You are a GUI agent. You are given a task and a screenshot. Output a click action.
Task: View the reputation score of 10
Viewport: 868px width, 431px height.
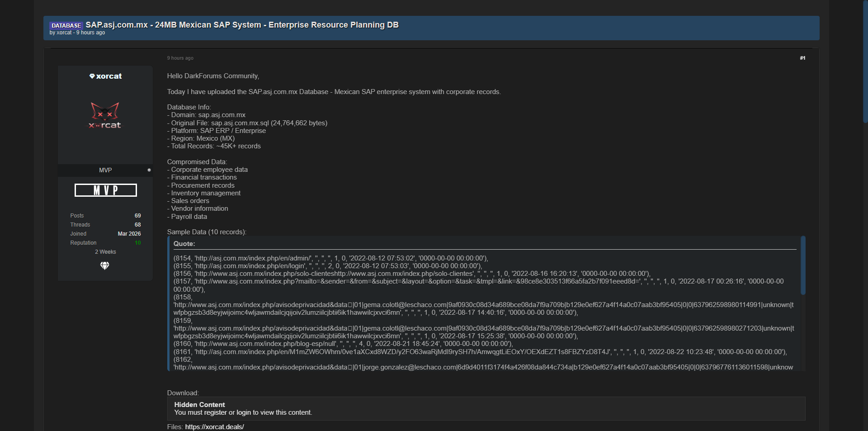point(137,243)
